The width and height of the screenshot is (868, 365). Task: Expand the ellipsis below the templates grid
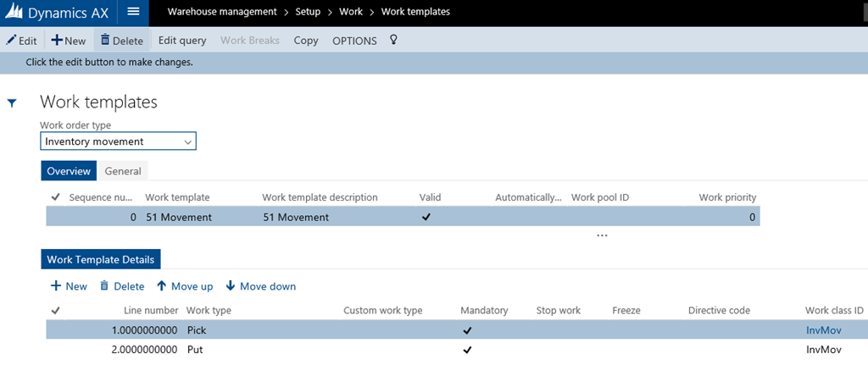(602, 235)
